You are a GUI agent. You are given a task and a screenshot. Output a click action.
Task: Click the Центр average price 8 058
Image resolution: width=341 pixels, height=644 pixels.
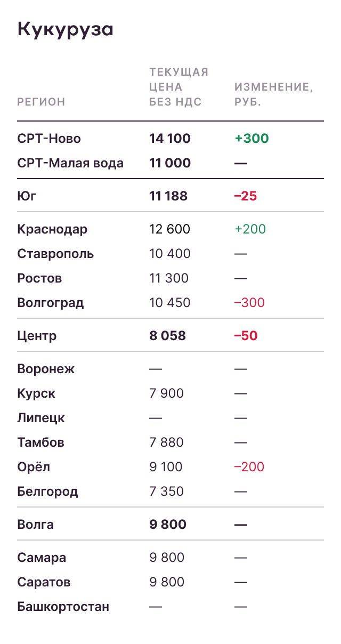tap(168, 336)
